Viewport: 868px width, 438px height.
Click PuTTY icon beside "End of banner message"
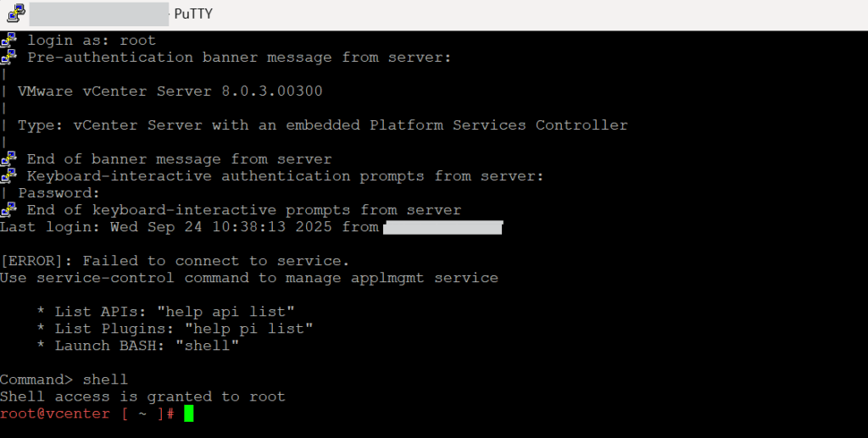pyautogui.click(x=8, y=158)
